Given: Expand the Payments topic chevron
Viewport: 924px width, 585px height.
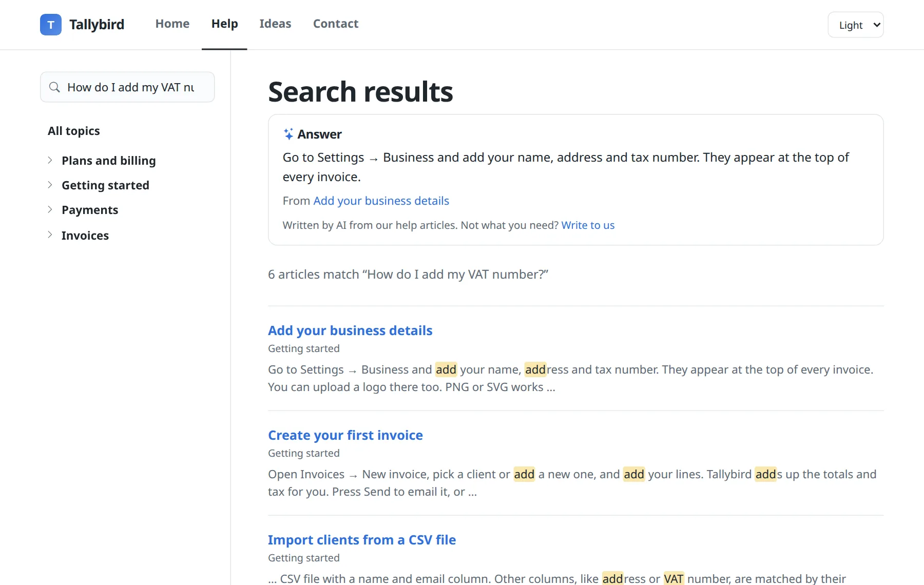Looking at the screenshot, I should [50, 209].
